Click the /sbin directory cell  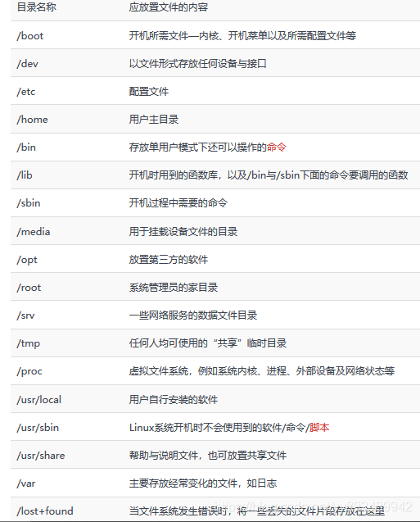(29, 202)
